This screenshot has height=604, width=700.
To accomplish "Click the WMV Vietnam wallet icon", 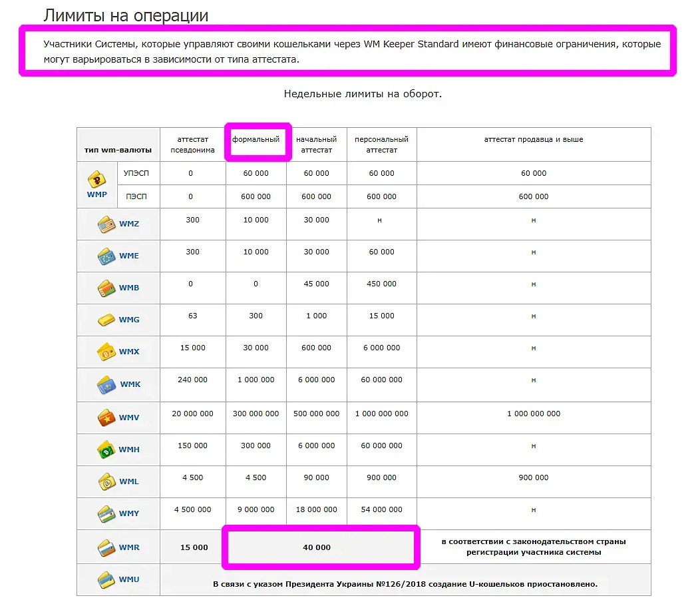I will pyautogui.click(x=106, y=418).
